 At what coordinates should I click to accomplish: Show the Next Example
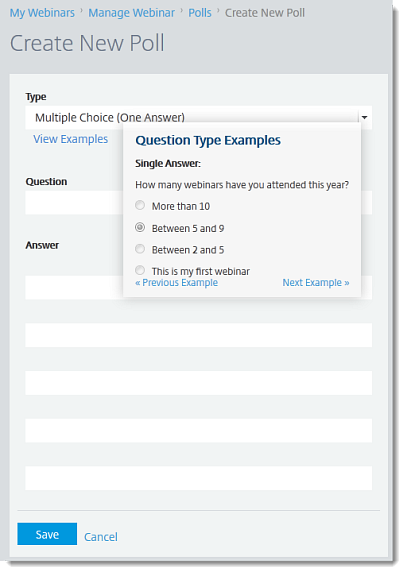316,283
